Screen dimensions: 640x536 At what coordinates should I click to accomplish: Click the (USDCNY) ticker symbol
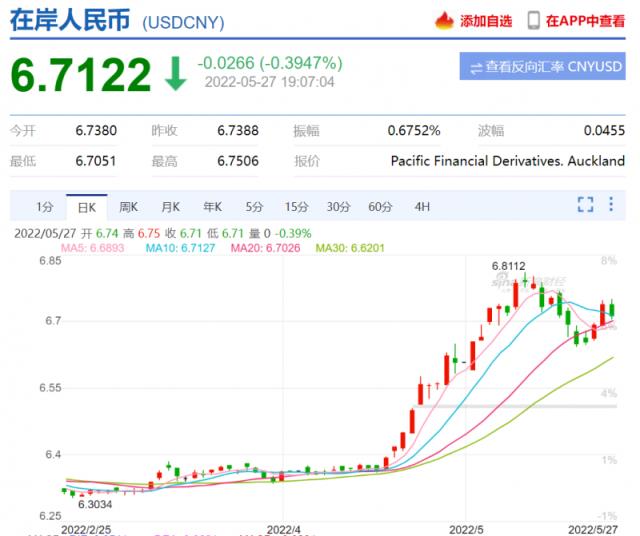(183, 22)
